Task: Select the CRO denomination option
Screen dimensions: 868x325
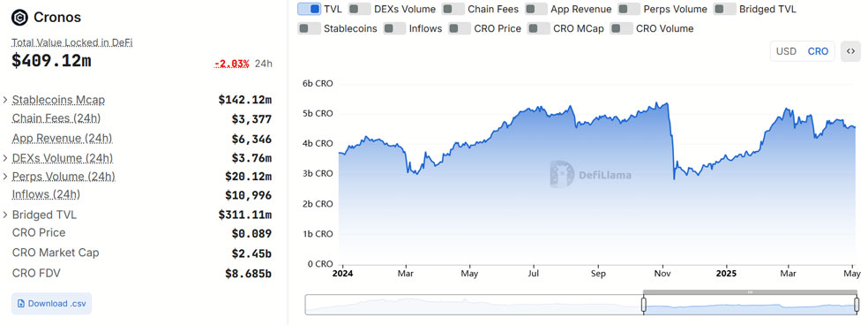Action: [819, 51]
